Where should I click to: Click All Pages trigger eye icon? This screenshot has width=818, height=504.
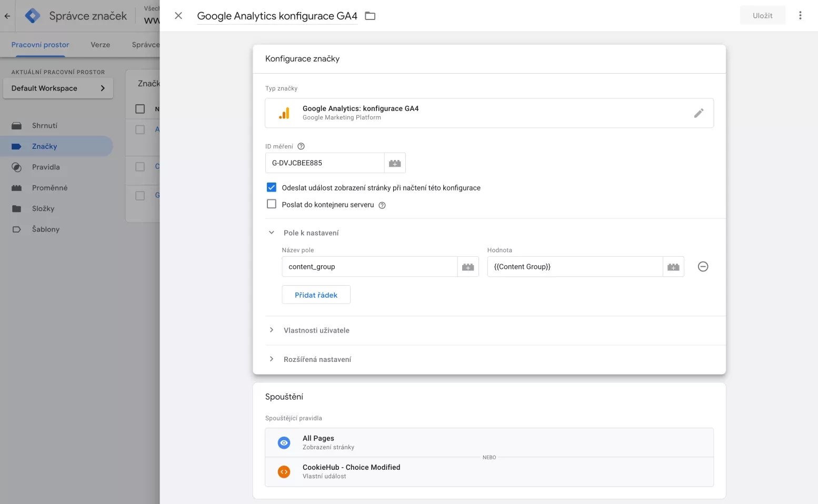(x=284, y=443)
